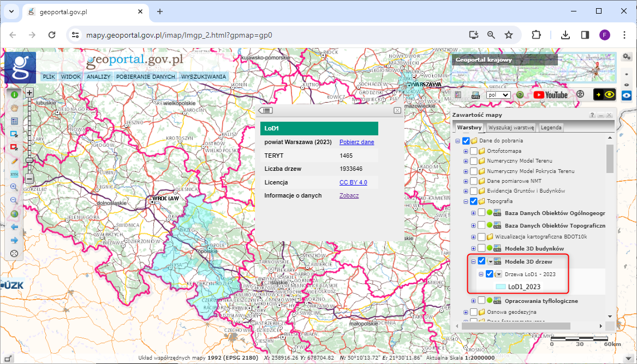This screenshot has width=637, height=364.
Task: Select the green info identify tool
Action: click(14, 94)
